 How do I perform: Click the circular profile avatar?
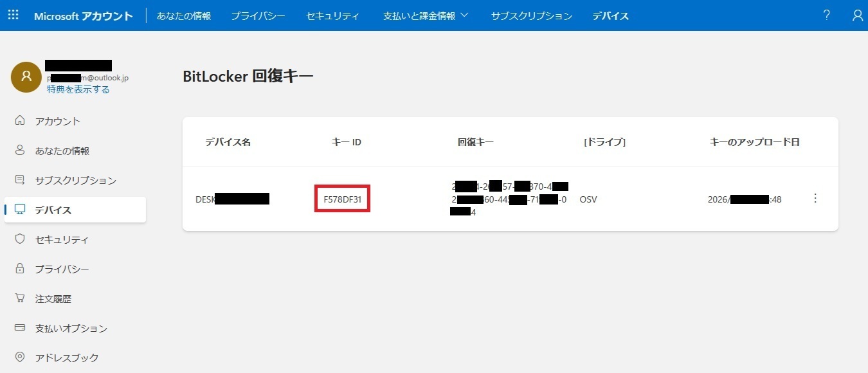click(x=26, y=77)
